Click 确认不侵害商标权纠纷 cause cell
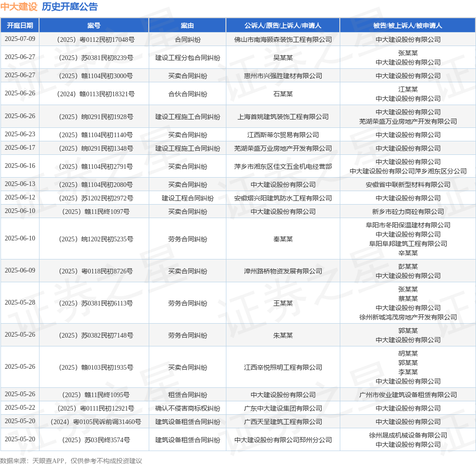Screen dimensions: 476x465 [188, 409]
